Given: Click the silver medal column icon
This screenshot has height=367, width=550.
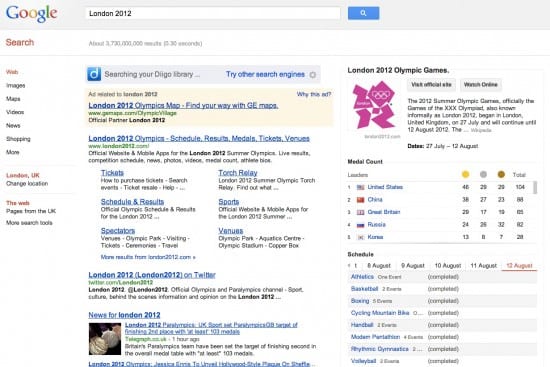Looking at the screenshot, I should 483,174.
